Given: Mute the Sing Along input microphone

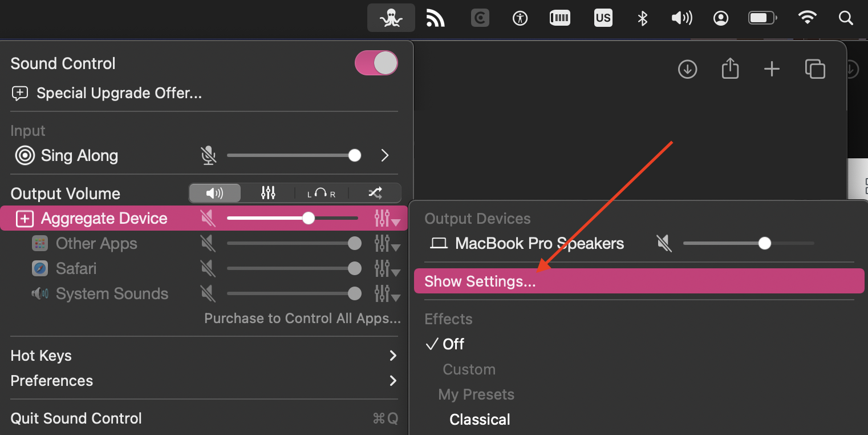Looking at the screenshot, I should pyautogui.click(x=209, y=155).
